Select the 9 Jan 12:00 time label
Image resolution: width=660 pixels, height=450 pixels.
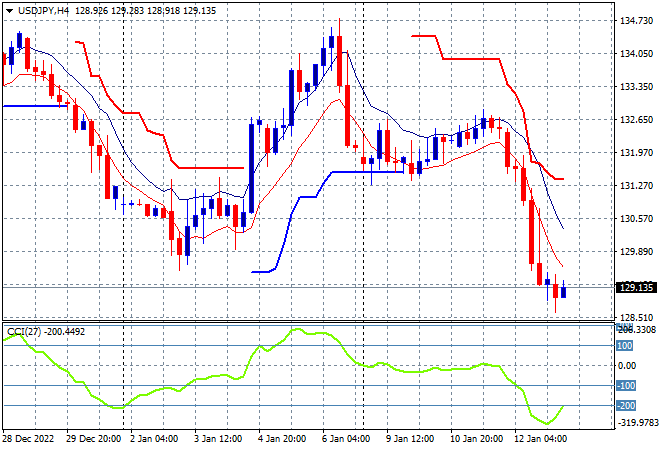[x=410, y=439]
